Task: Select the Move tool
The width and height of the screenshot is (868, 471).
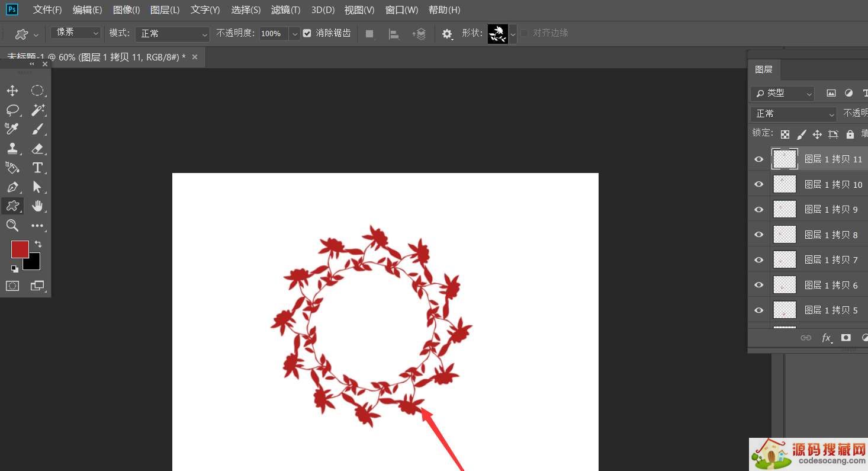Action: (12, 91)
